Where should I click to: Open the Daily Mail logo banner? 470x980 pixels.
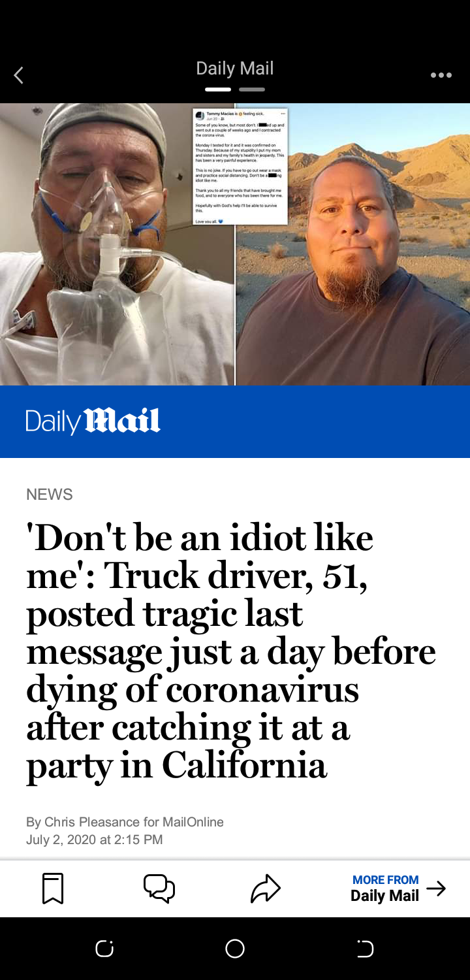pyautogui.click(x=235, y=421)
